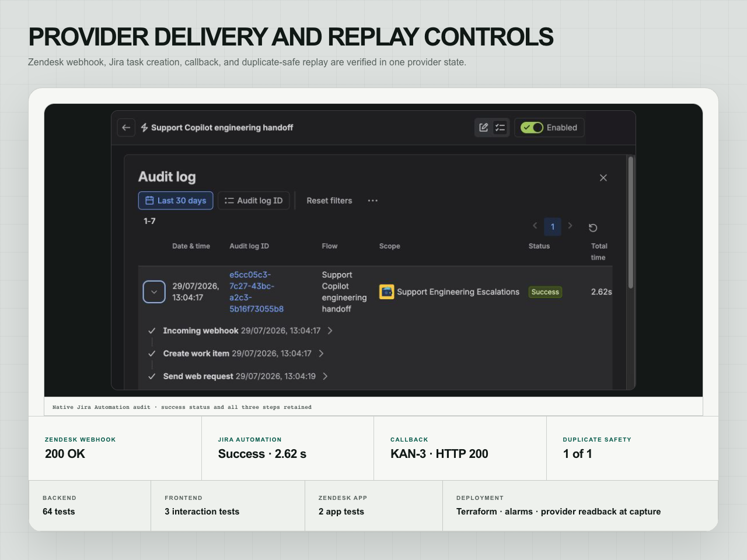Screen dimensions: 747x560
Task: Toggle the Enabled switch off
Action: click(532, 127)
